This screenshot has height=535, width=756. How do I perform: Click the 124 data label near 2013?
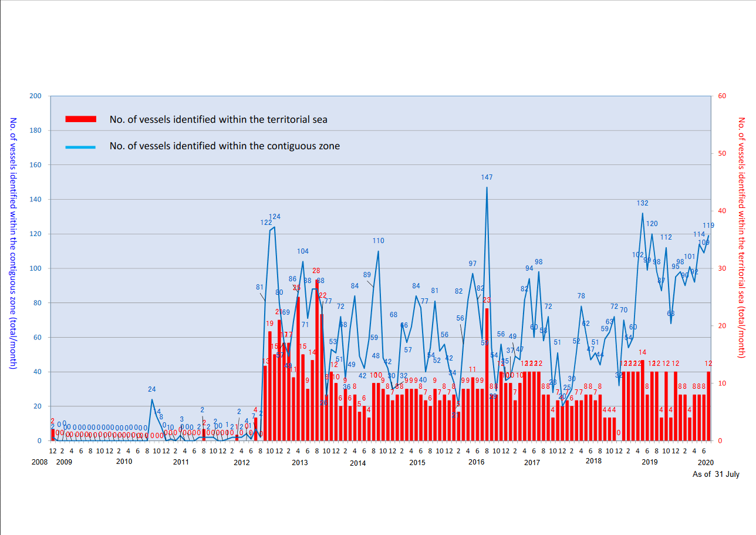274,217
